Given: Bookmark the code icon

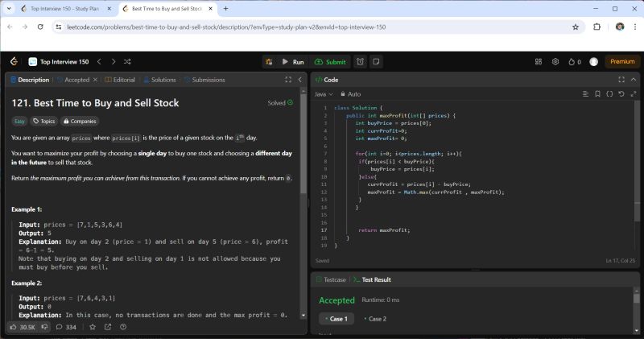Looking at the screenshot, I should coord(597,94).
